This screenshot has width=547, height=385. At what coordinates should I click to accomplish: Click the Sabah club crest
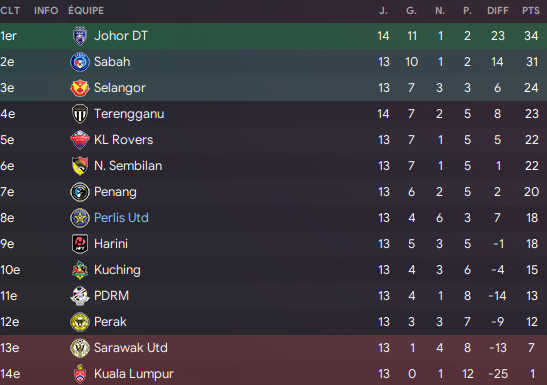(x=80, y=62)
